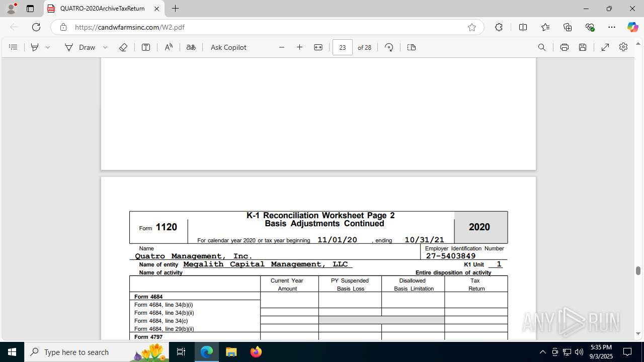Show hidden system tray icons
Screen dimensions: 644x362
pyautogui.click(x=542, y=352)
